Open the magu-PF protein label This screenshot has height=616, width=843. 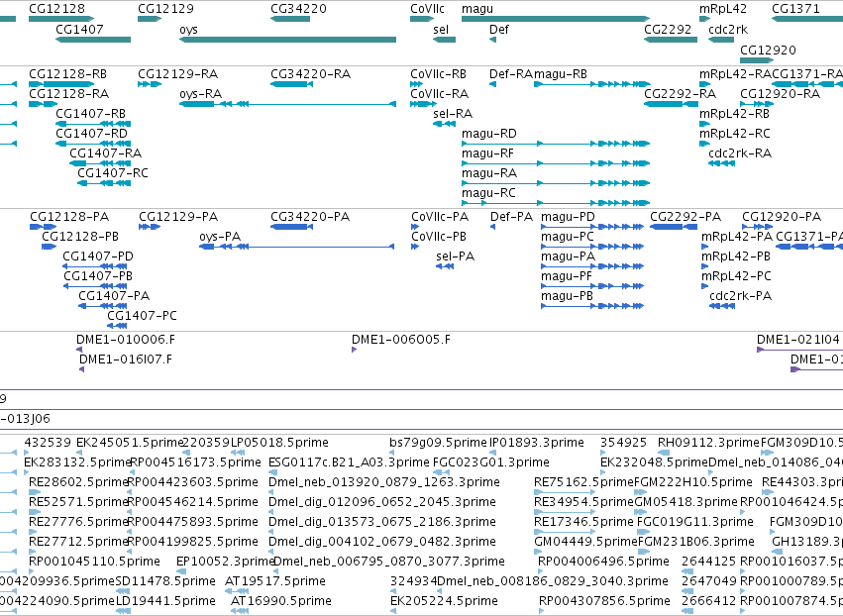pos(566,276)
